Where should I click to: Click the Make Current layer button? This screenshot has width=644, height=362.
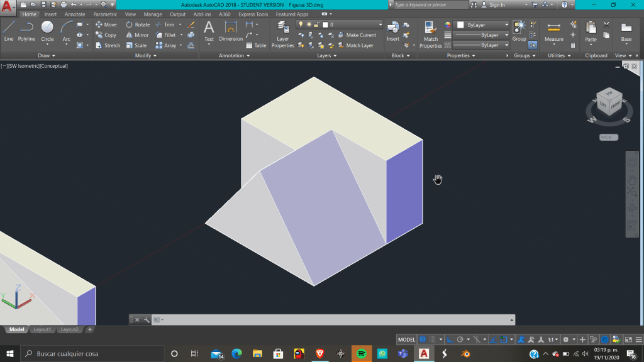[360, 35]
